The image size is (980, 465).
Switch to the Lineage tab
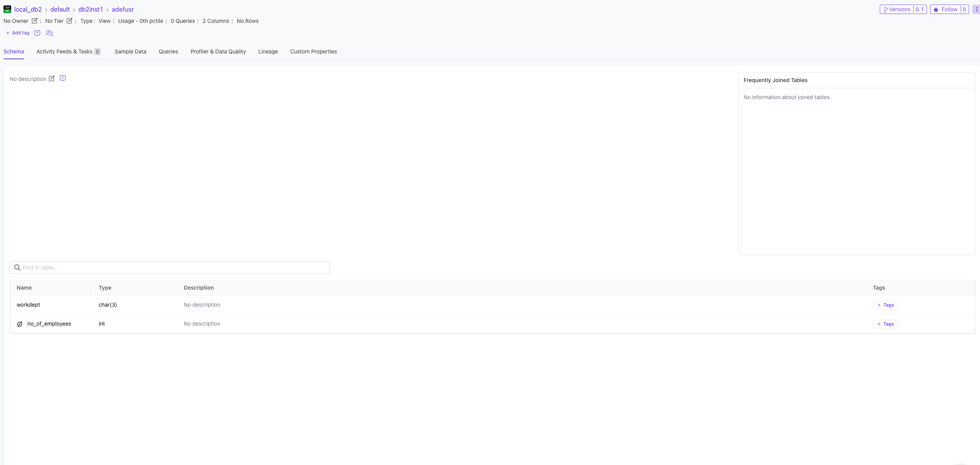pyautogui.click(x=268, y=51)
